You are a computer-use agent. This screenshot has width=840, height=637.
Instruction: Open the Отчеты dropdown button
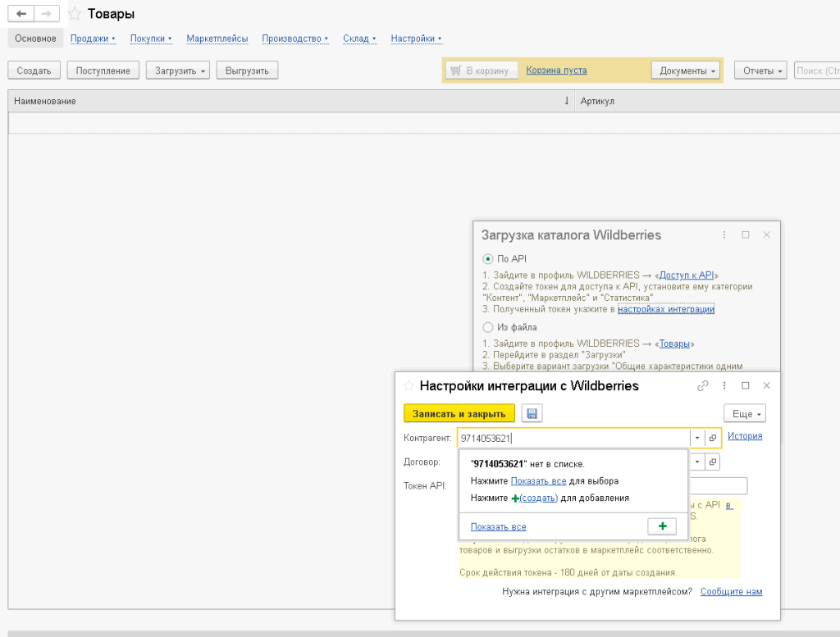tap(760, 71)
